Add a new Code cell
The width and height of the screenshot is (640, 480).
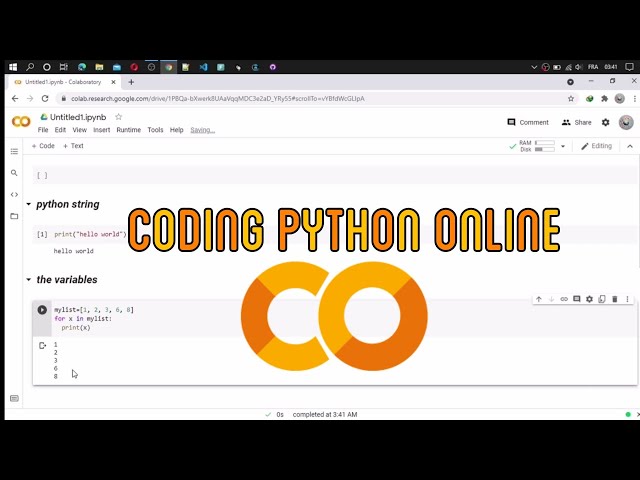pos(43,146)
